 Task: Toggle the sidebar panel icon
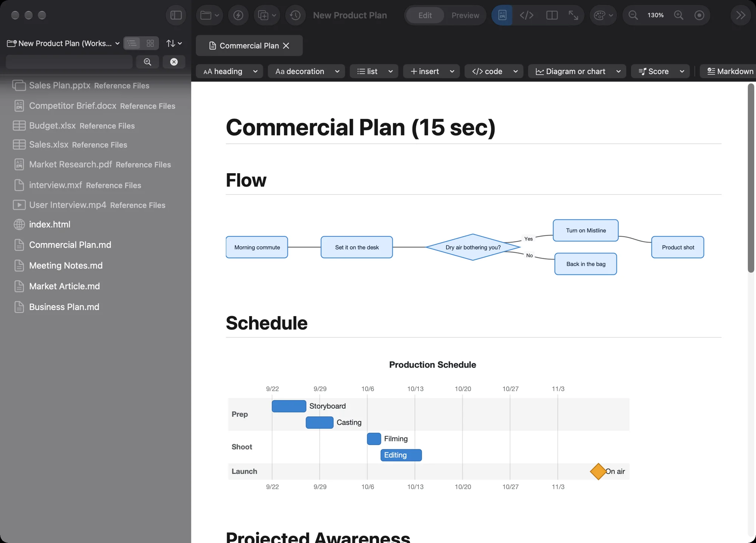[x=176, y=15]
